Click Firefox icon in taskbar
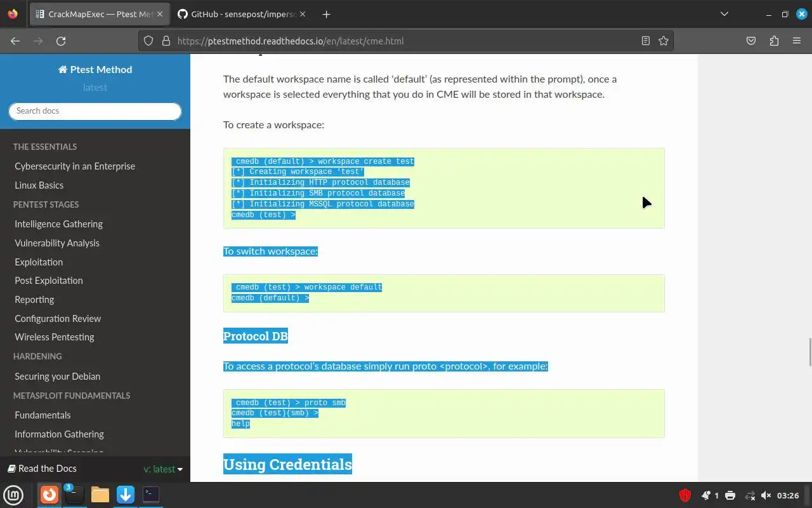The width and height of the screenshot is (812, 508). click(49, 495)
